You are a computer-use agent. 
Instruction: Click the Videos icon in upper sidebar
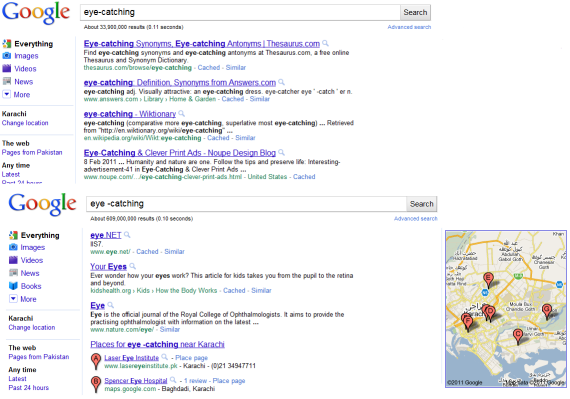pos(7,68)
